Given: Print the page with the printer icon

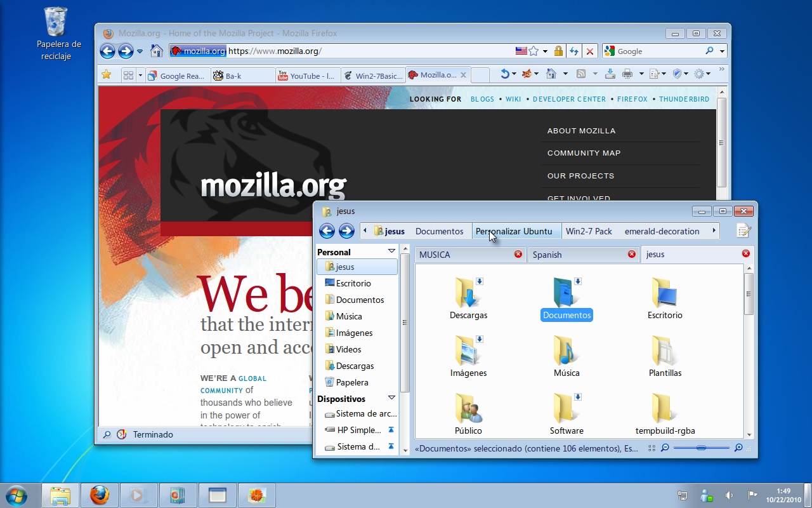Looking at the screenshot, I should (627, 74).
